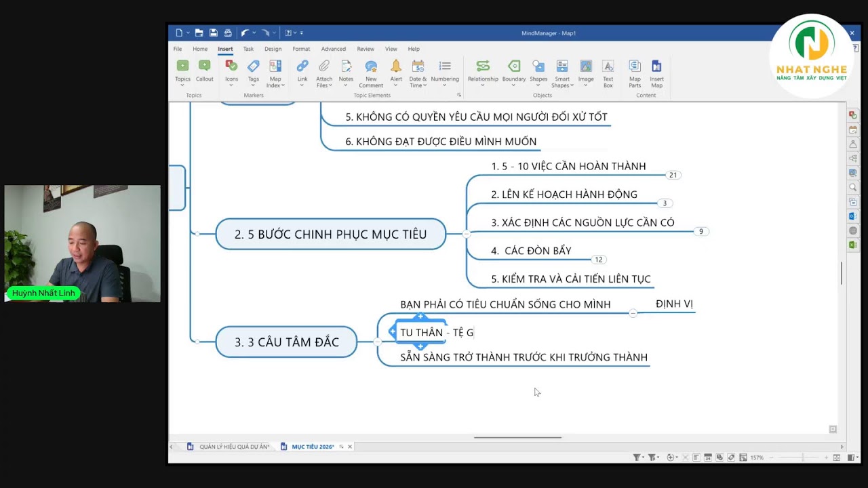Image resolution: width=868 pixels, height=488 pixels.
Task: Select topic 3. 3 CÂU TÂM ĐẮC
Action: [x=287, y=342]
